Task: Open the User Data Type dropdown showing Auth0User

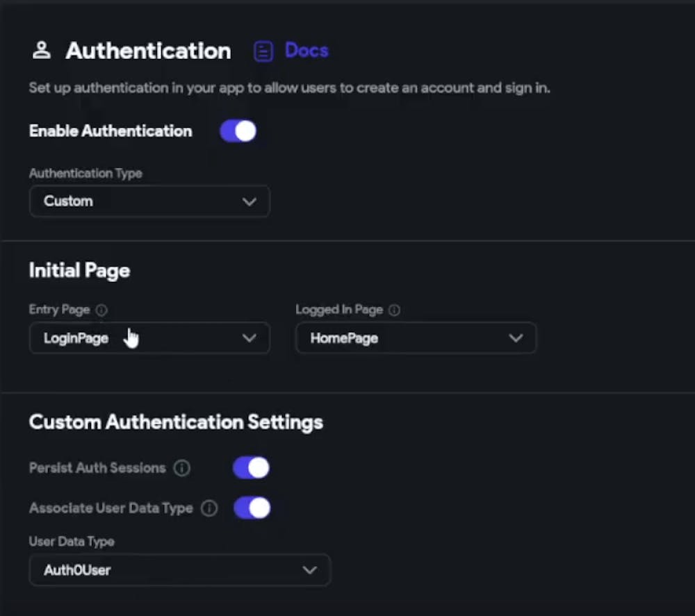Action: tap(180, 569)
